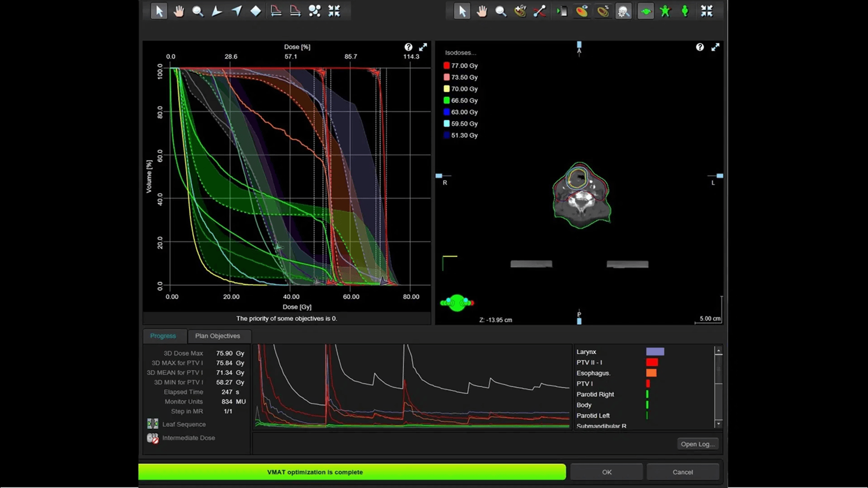Image resolution: width=868 pixels, height=488 pixels.
Task: Select the frontal body view icon
Action: [x=665, y=11]
